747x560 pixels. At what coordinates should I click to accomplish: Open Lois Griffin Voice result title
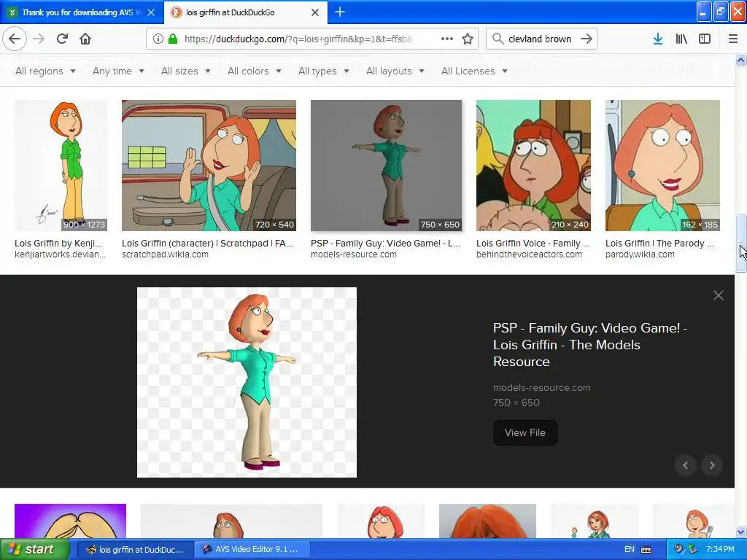[533, 244]
